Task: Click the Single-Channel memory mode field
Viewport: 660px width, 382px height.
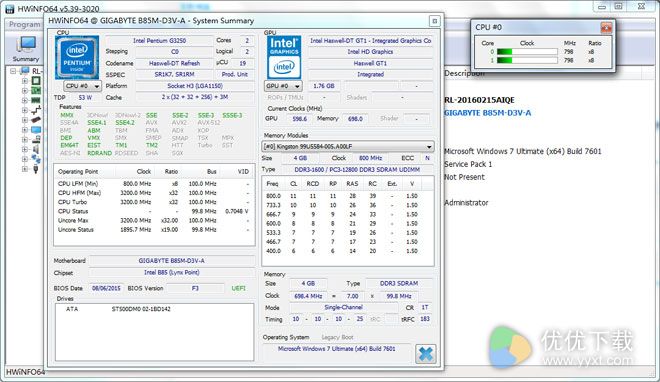Action: click(x=343, y=308)
